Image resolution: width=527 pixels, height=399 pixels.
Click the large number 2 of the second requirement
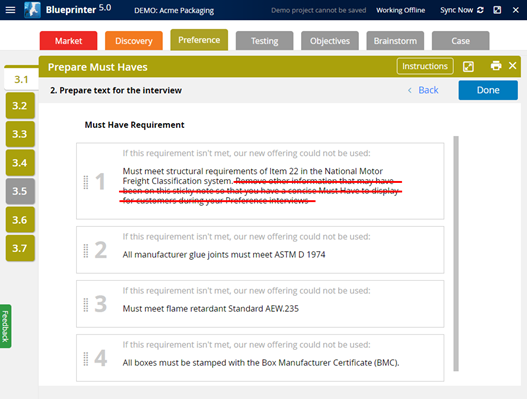(x=100, y=250)
